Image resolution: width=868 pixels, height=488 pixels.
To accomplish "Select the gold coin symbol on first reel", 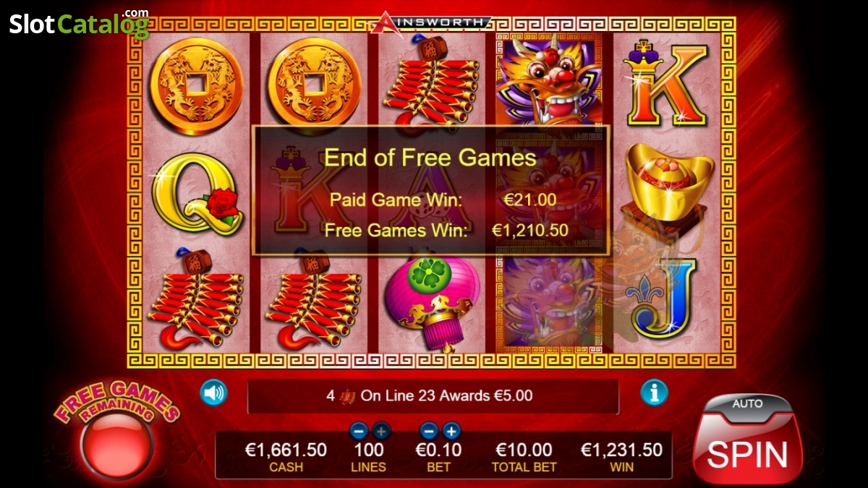I will point(196,86).
